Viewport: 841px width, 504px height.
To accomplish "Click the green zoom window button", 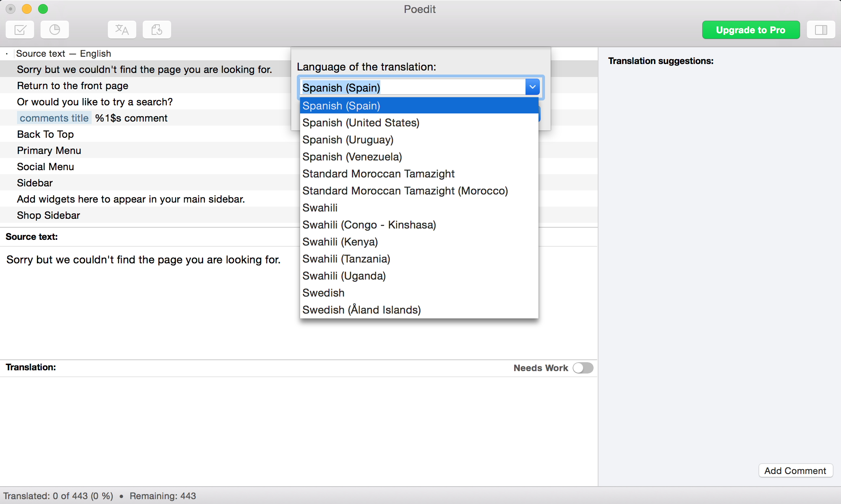I will pos(43,9).
